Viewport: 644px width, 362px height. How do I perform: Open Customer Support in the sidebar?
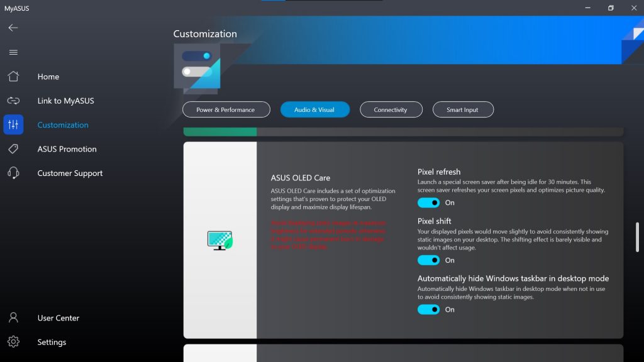[70, 173]
